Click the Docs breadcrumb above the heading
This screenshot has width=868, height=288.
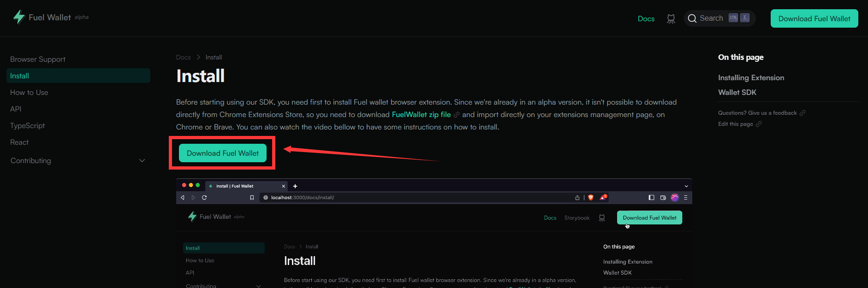183,58
